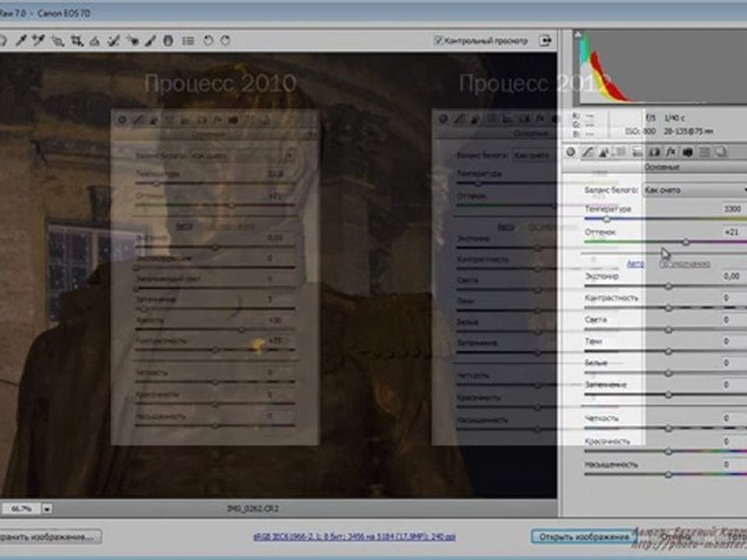Click the Затемнение slider handle
This screenshot has width=747, height=560.
[668, 395]
